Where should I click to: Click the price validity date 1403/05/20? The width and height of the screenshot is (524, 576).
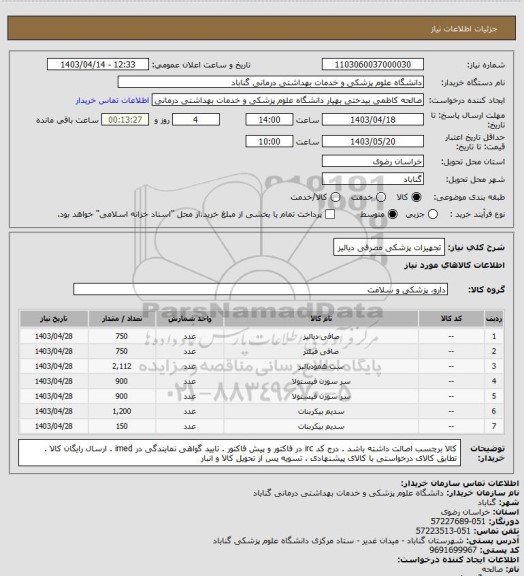[x=373, y=141]
